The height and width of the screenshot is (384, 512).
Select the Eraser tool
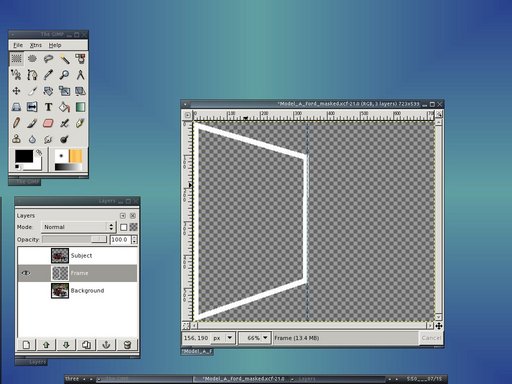(x=48, y=123)
